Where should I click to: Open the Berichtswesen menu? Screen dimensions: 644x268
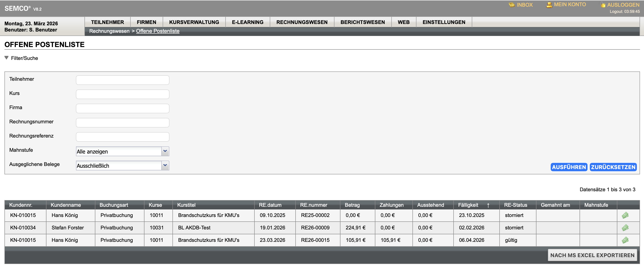pyautogui.click(x=362, y=22)
